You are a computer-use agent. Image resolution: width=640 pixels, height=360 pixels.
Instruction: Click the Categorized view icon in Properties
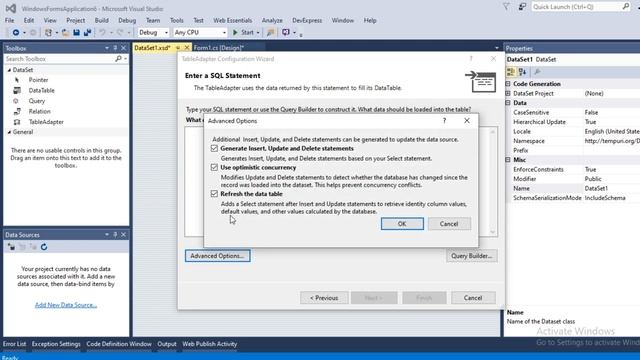click(x=511, y=72)
